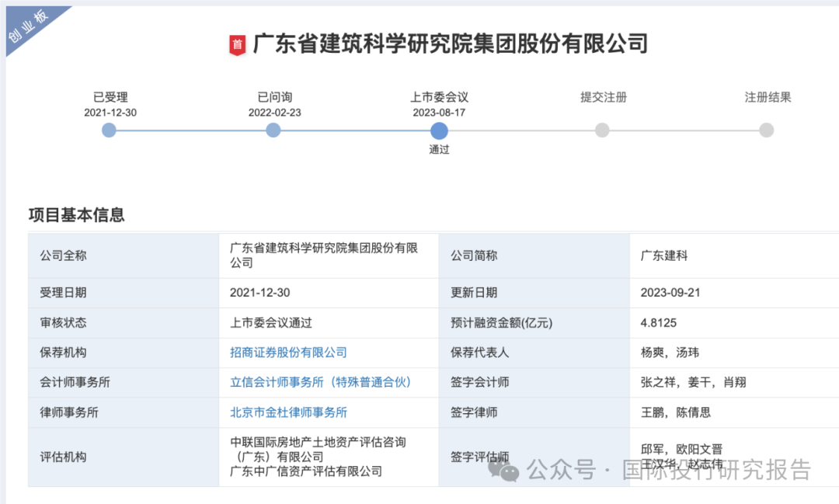Viewport: 839px width, 504px height.
Task: Click 签字律师 label cell
Action: [x=534, y=412]
